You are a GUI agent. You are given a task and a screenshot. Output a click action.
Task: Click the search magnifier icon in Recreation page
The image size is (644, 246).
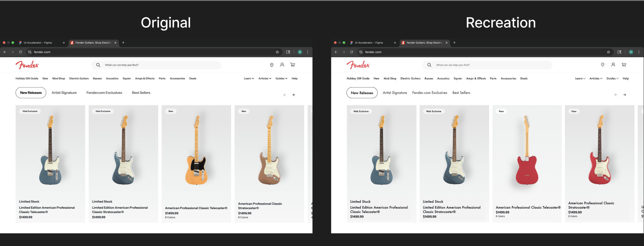point(429,65)
